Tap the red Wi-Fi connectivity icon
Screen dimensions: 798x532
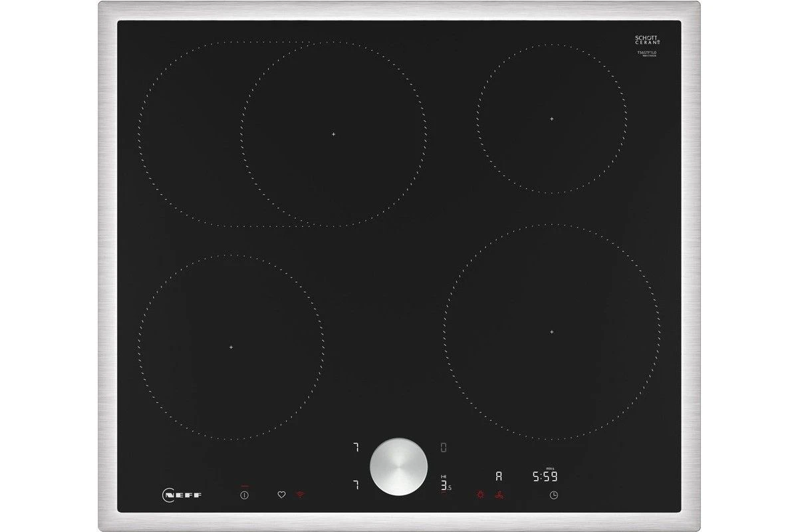click(x=300, y=495)
